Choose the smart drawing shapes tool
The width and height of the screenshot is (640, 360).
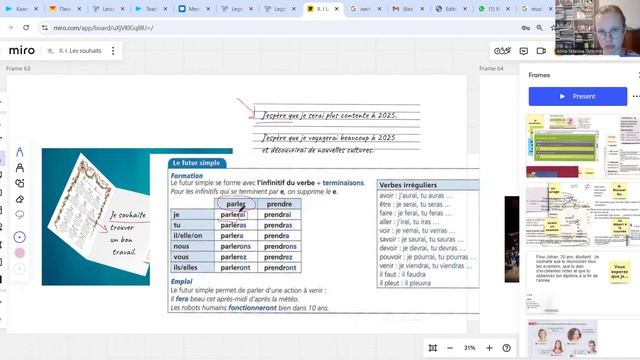tap(20, 183)
